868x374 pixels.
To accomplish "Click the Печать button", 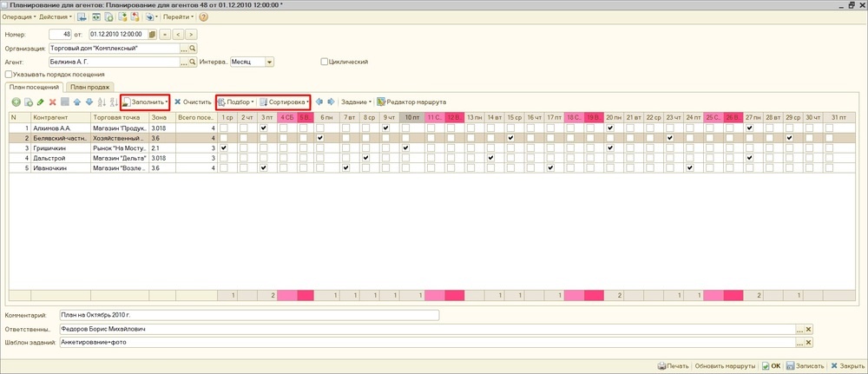I will 673,366.
